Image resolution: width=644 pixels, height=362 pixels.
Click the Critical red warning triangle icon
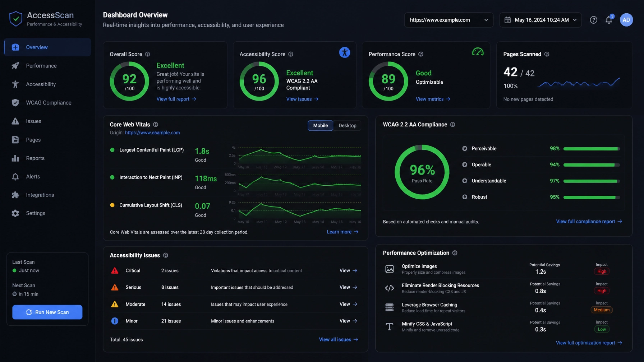click(115, 271)
